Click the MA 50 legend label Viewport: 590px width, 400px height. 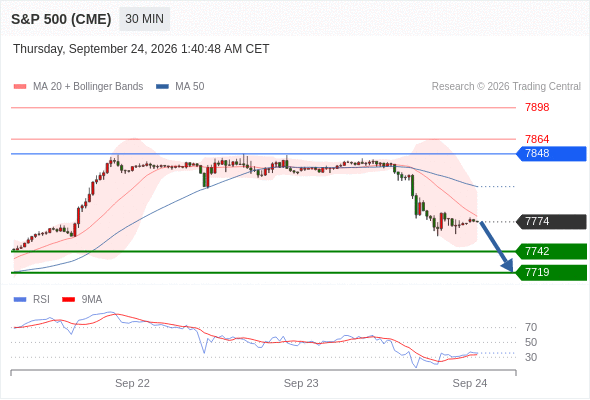tap(190, 87)
